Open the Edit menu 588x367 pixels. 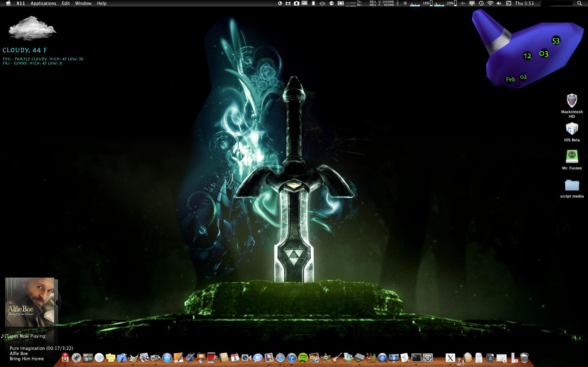tap(66, 3)
